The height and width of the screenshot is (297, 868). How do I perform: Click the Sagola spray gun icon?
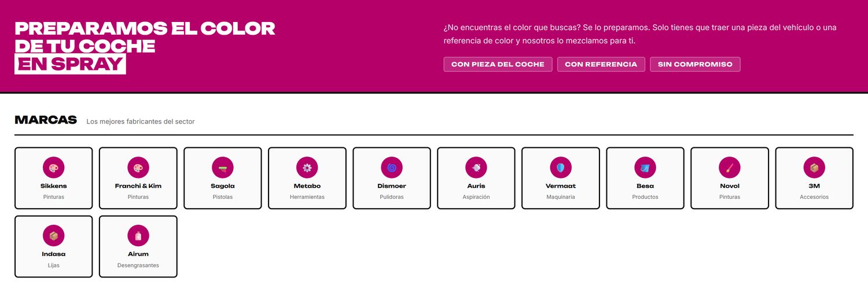[223, 168]
